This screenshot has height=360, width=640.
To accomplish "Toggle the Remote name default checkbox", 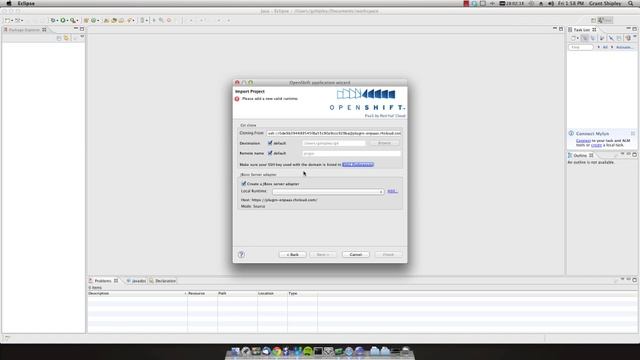I will 270,153.
